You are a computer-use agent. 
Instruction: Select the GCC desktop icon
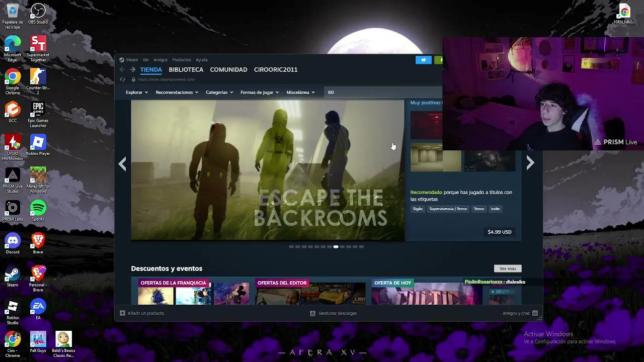pyautogui.click(x=13, y=113)
